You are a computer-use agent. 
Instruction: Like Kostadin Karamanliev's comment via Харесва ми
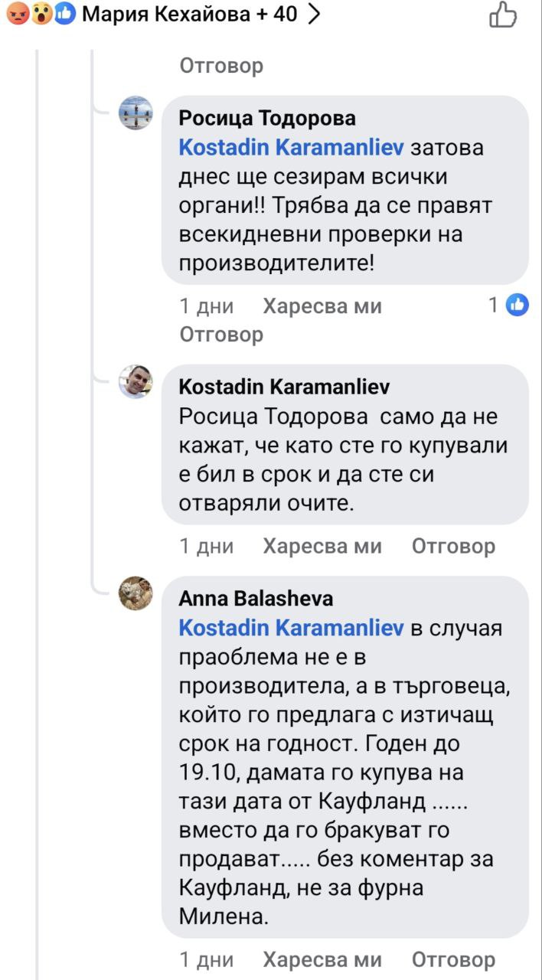point(322,546)
